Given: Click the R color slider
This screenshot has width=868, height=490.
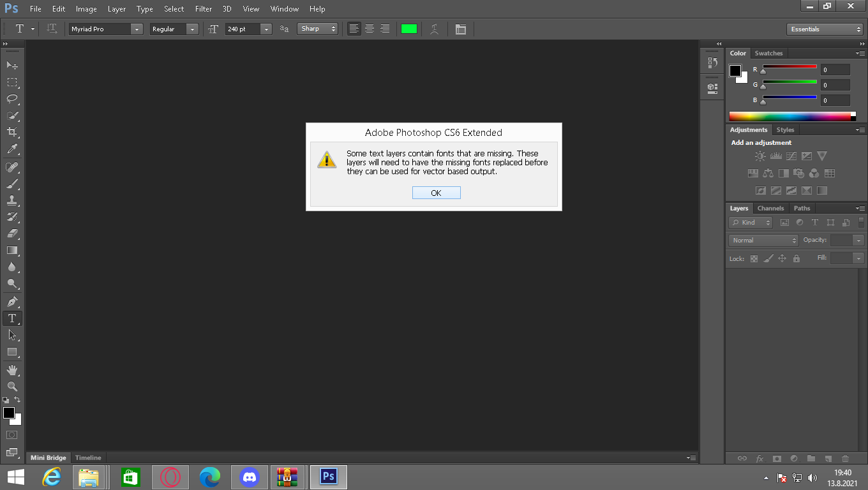Looking at the screenshot, I should (x=789, y=66).
